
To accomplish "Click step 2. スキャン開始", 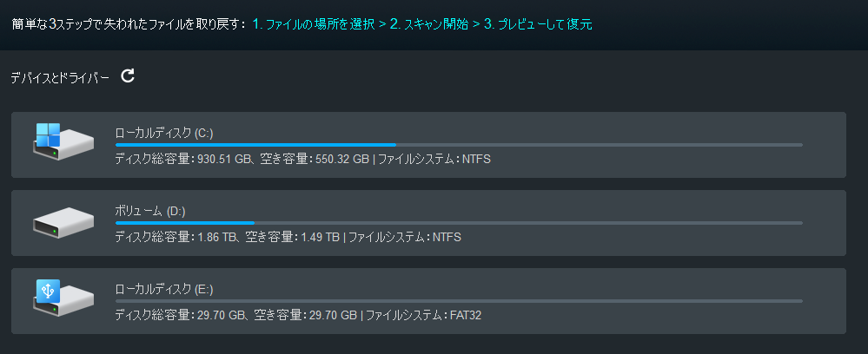I will (x=429, y=24).
